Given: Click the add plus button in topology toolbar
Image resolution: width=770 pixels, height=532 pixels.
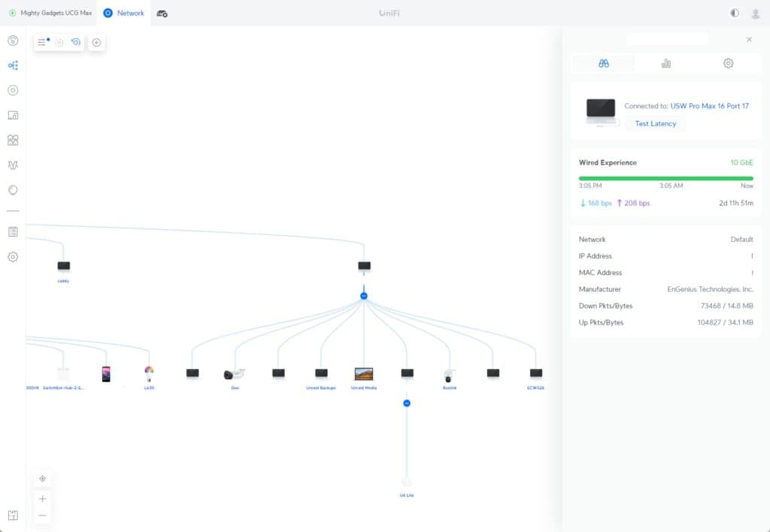Looking at the screenshot, I should [96, 43].
